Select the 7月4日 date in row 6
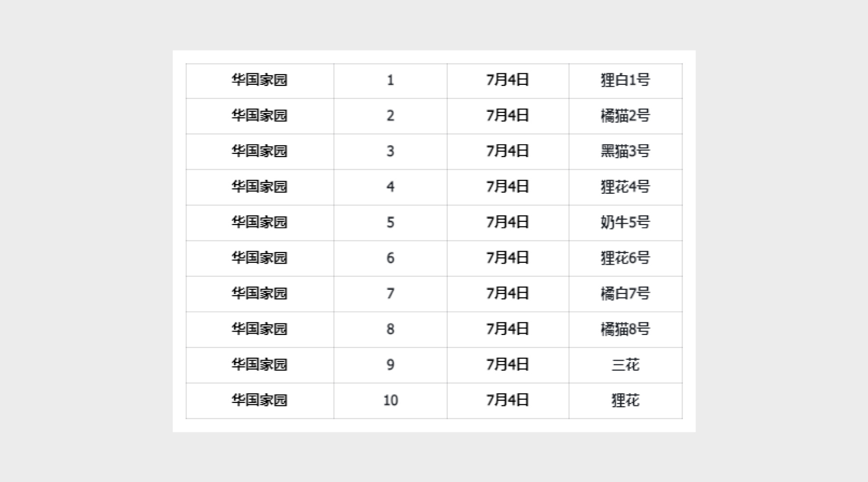 507,258
